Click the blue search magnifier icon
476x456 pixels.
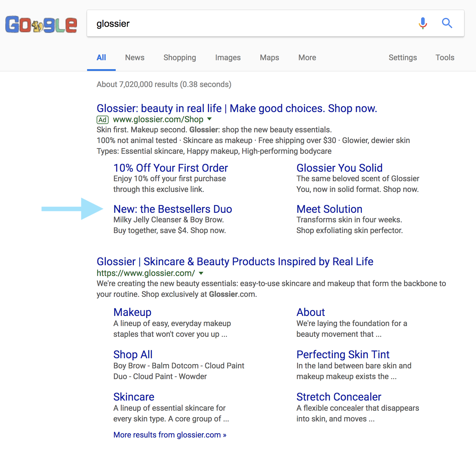pyautogui.click(x=447, y=23)
